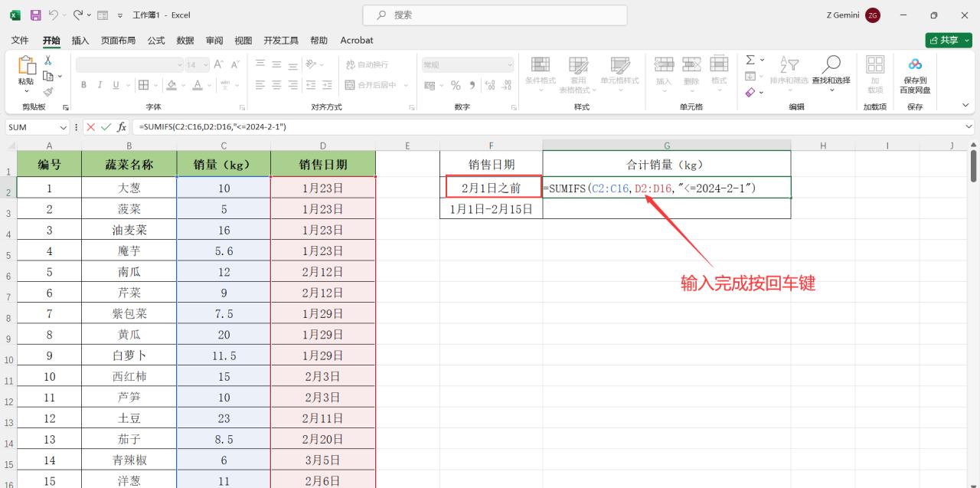980x488 pixels.
Task: Select the Format Painter brush
Action: pos(48,91)
